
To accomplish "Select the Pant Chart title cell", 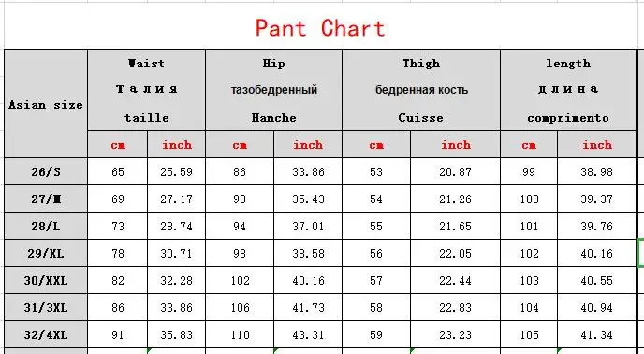I will 320,28.
